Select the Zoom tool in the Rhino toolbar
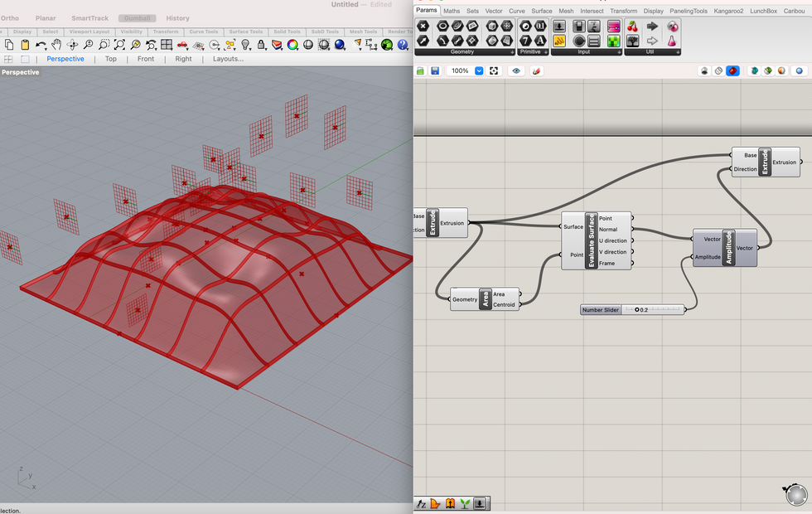 pyautogui.click(x=88, y=45)
